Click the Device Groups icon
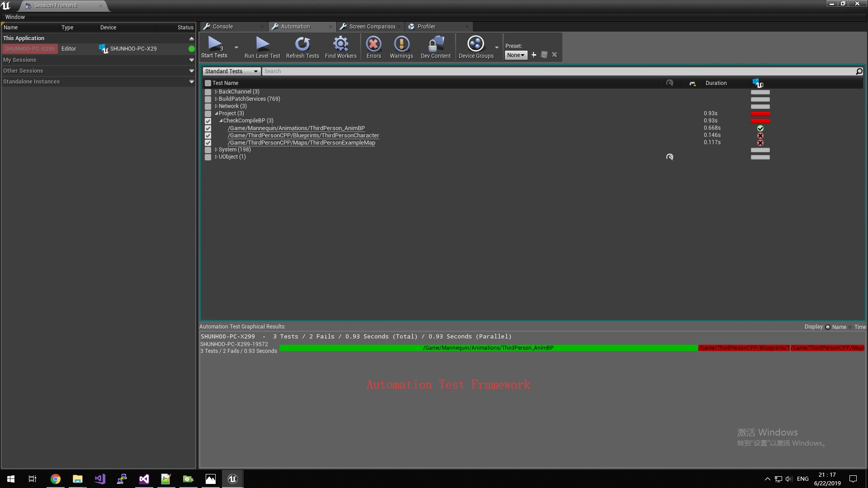Screen dimensions: 868x488 [476, 44]
